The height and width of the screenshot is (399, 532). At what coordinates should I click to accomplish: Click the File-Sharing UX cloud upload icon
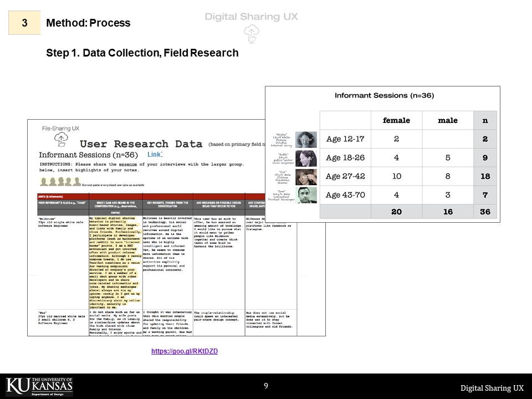[x=61, y=139]
